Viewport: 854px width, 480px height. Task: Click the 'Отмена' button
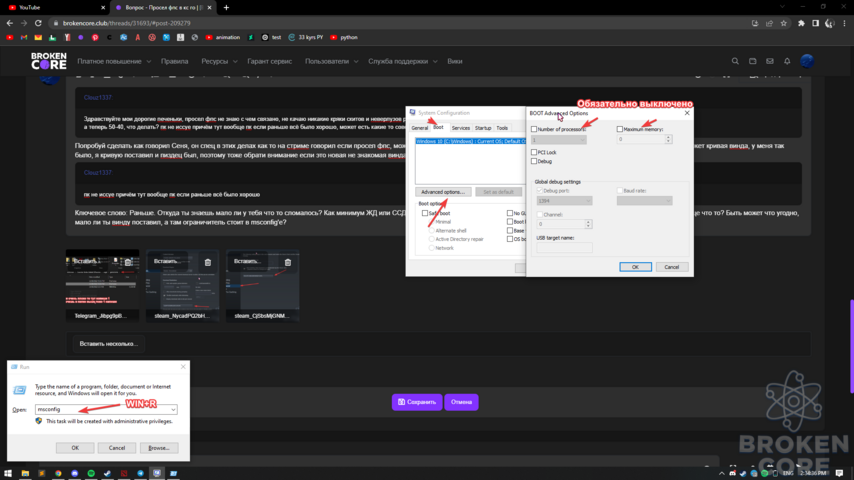[461, 402]
